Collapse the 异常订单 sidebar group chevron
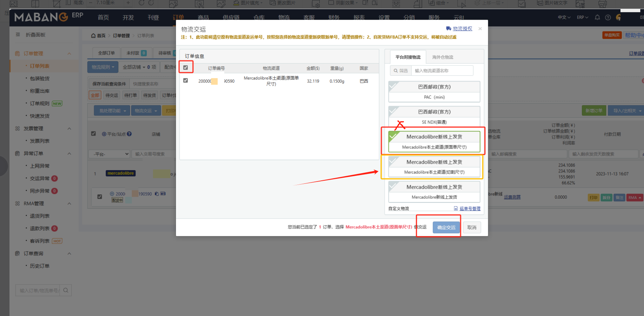644x316 pixels. click(69, 153)
